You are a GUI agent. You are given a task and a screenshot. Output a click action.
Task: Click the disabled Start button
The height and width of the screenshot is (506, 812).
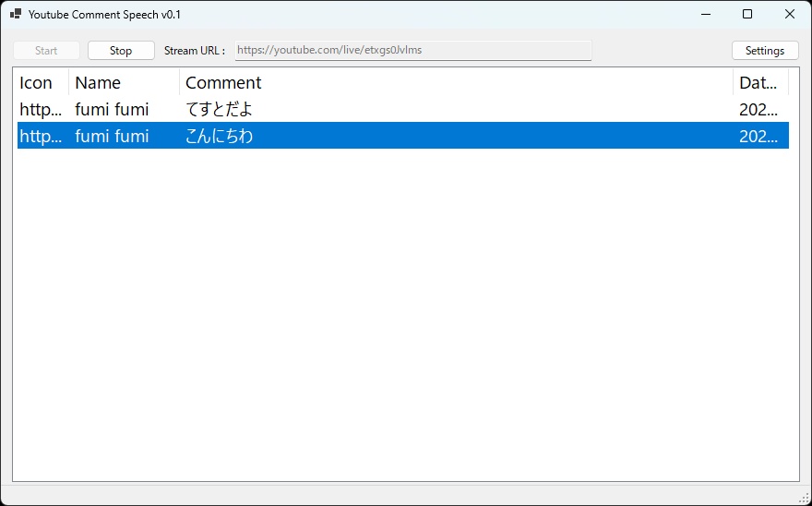[x=47, y=50]
